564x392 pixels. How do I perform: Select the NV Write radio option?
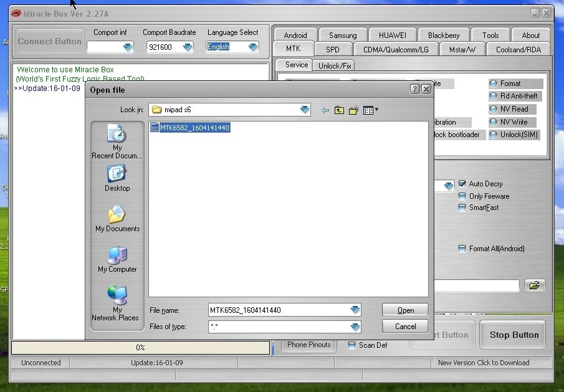pyautogui.click(x=493, y=122)
